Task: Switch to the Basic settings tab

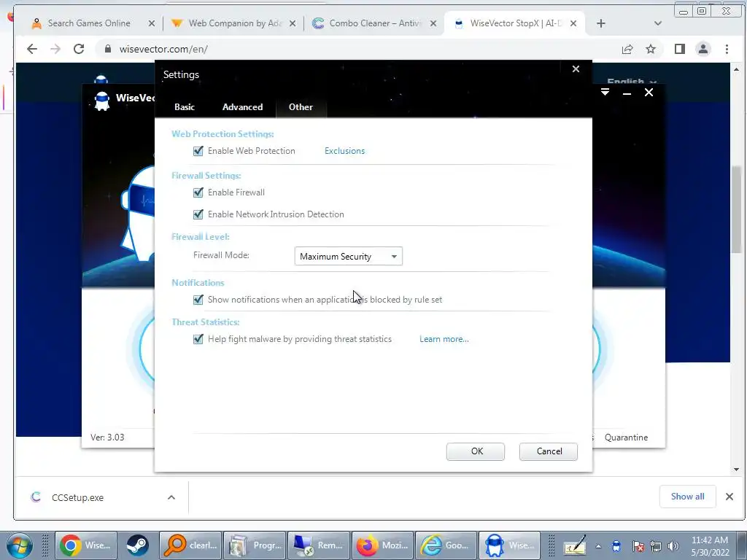Action: click(x=185, y=107)
